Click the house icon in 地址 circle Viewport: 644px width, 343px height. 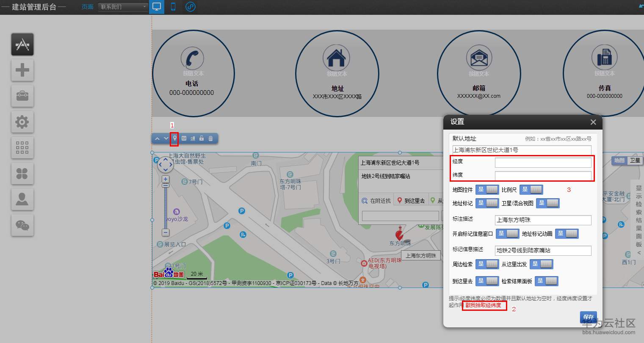336,58
